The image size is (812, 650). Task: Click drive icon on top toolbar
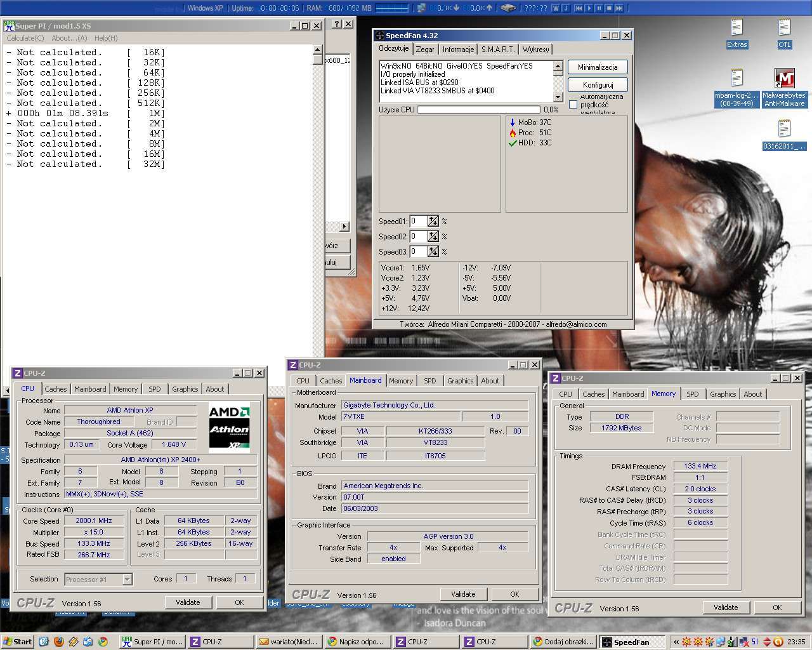pyautogui.click(x=508, y=8)
